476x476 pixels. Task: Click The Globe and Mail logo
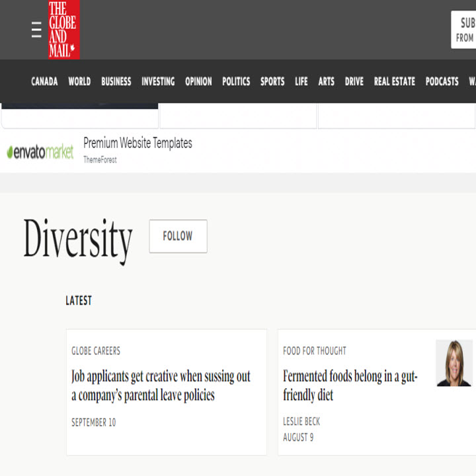click(63, 30)
